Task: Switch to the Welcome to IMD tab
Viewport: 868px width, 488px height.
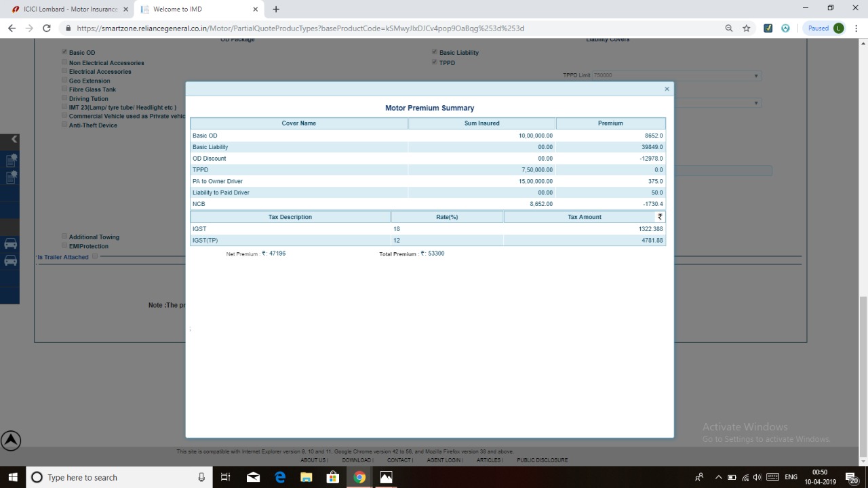Action: coord(198,9)
